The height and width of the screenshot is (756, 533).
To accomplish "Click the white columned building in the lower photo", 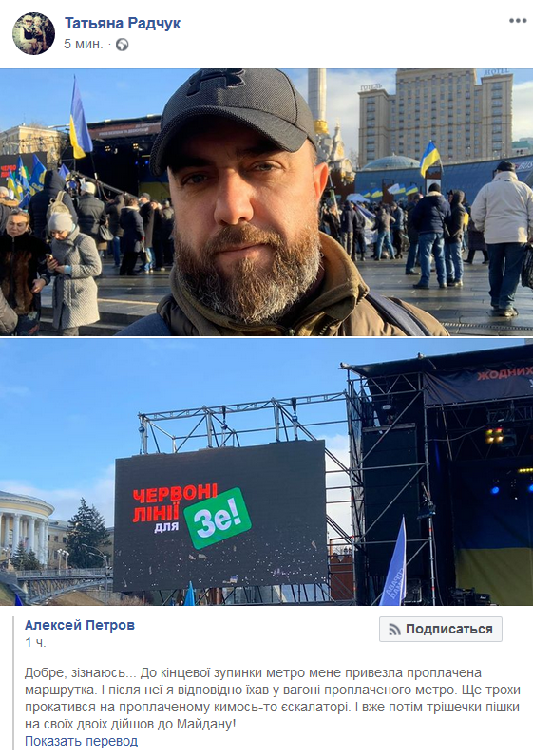I will [x=24, y=528].
